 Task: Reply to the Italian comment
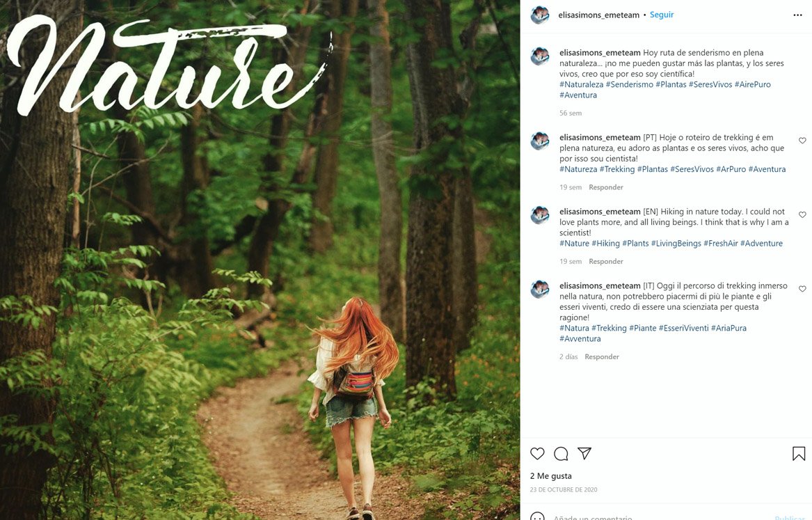coord(601,357)
